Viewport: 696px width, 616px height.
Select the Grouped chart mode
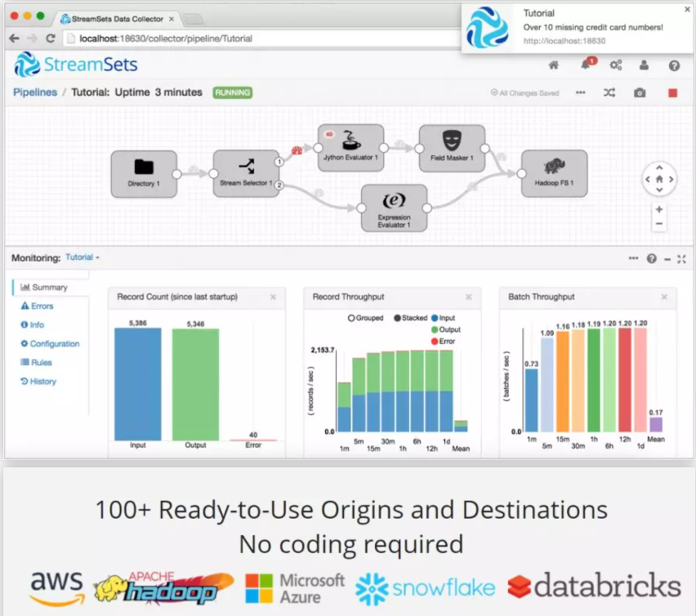[365, 318]
